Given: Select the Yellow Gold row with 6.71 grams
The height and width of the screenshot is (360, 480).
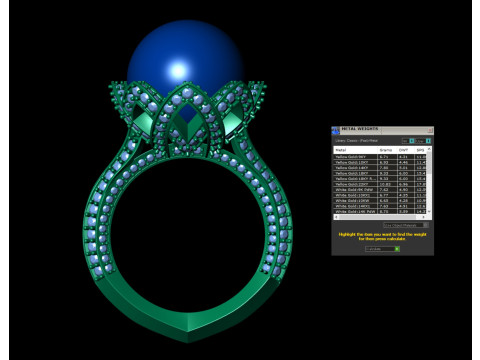Looking at the screenshot, I should tap(380, 157).
